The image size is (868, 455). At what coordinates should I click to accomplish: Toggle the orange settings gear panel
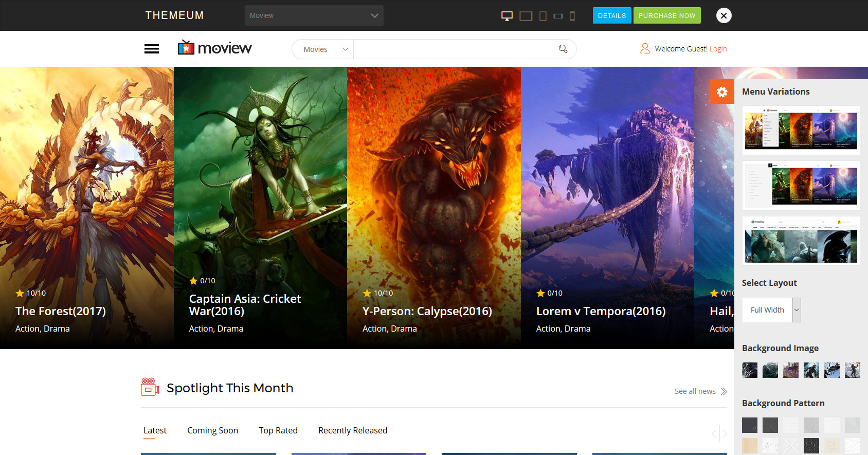pos(722,92)
